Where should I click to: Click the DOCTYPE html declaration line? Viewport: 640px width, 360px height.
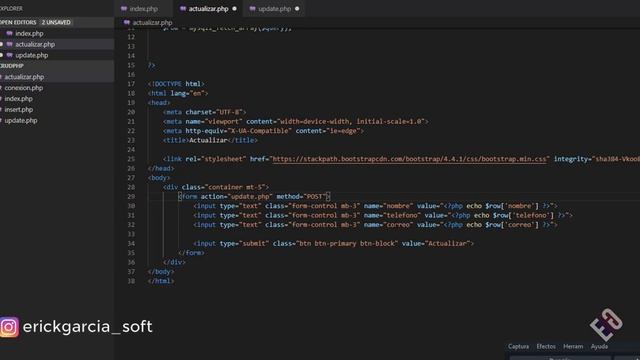tap(176, 84)
